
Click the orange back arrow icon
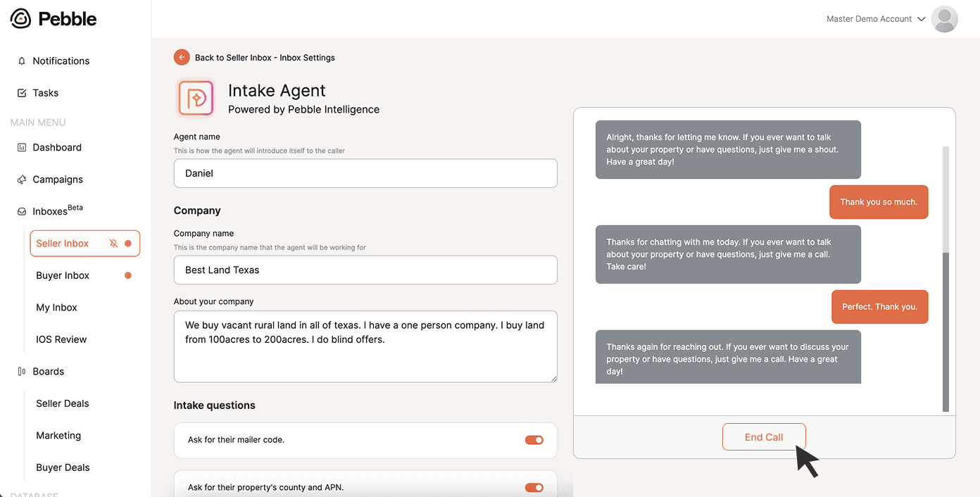coord(182,58)
